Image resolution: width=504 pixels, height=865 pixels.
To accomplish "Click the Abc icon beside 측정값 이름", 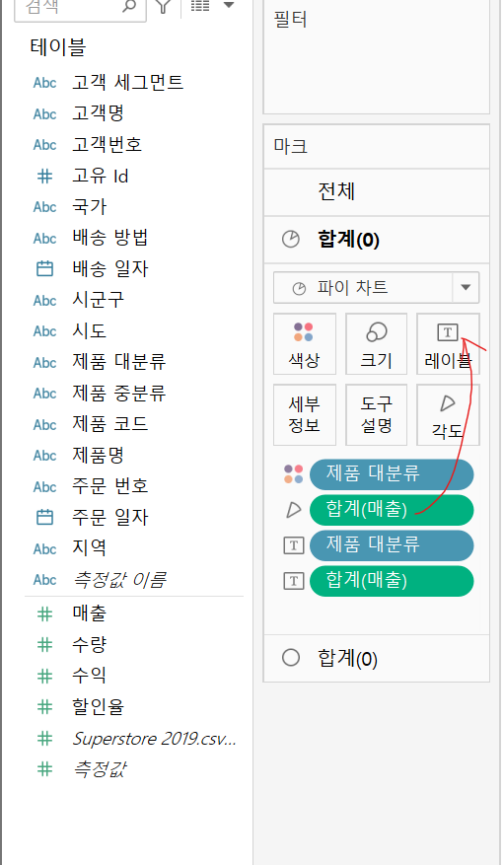I will tap(44, 580).
